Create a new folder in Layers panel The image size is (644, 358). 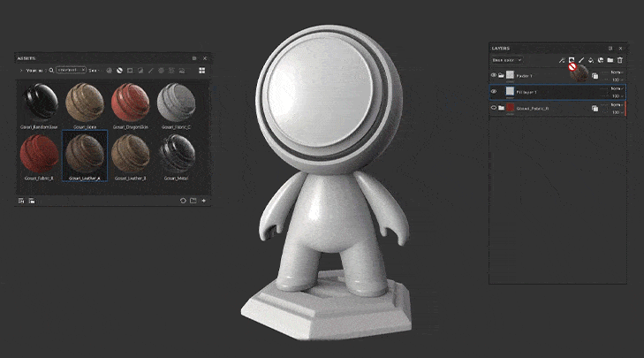coord(610,60)
